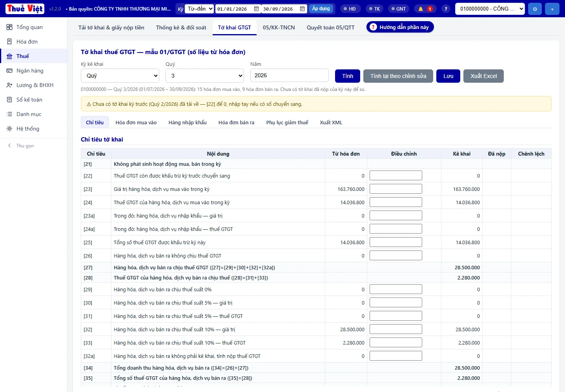Open settings gear button in top bar
Screen dimensions: 565x392
[x=535, y=9]
